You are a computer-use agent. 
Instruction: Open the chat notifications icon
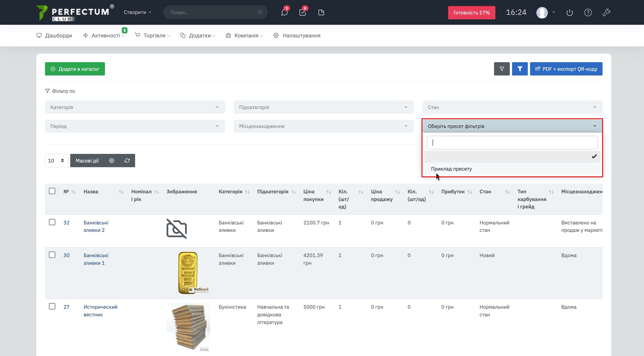(x=284, y=13)
